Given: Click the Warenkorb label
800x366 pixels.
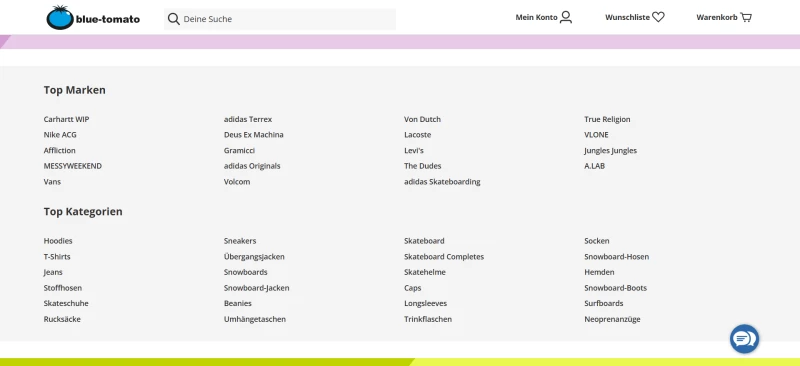Looking at the screenshot, I should coord(717,17).
